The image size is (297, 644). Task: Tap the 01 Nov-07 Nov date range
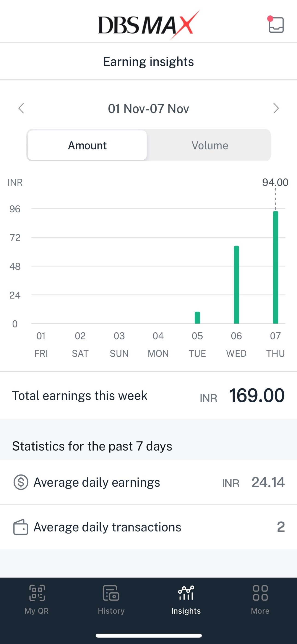148,109
